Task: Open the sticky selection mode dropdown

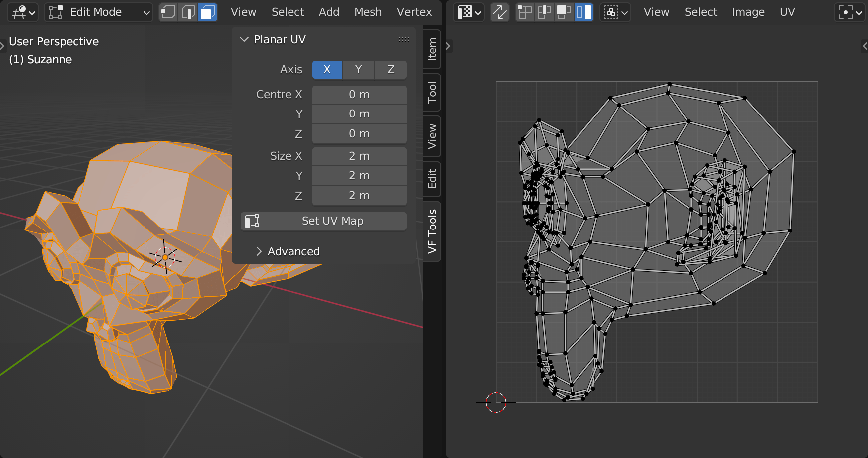Action: [615, 12]
